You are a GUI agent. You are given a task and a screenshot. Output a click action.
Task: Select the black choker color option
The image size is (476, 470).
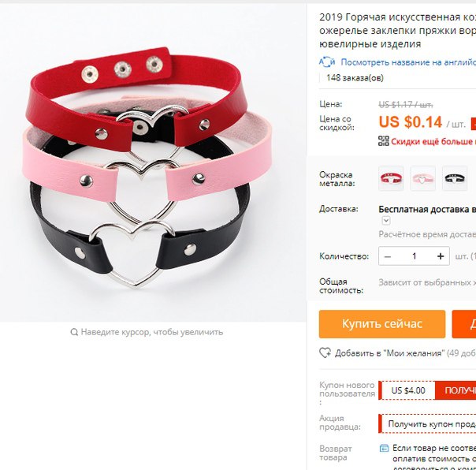[455, 178]
